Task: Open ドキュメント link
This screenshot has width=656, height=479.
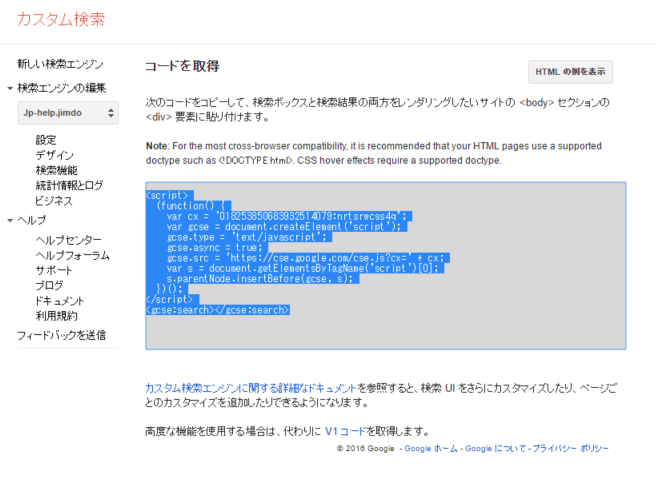Action: pyautogui.click(x=59, y=301)
